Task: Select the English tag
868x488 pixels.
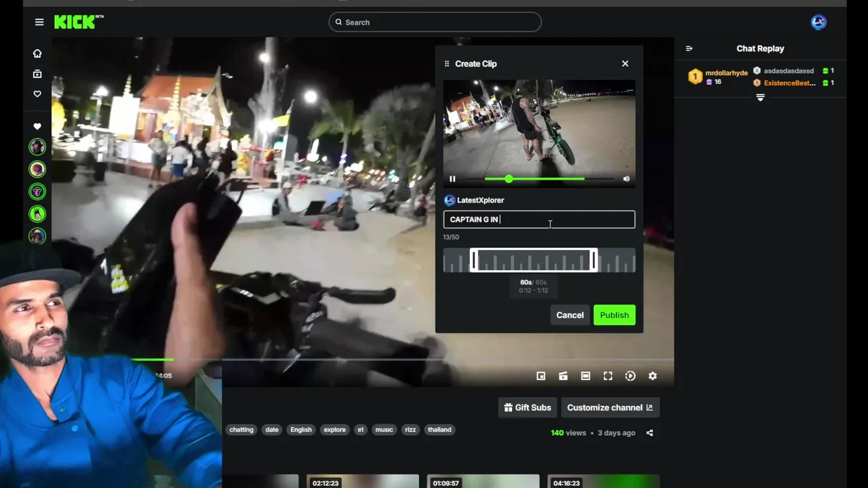Action: point(301,430)
